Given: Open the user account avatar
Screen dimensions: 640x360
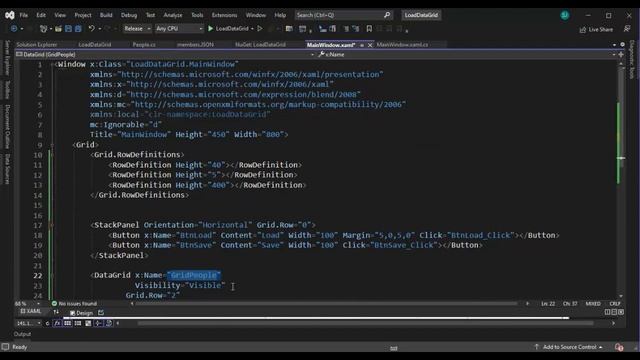Looking at the screenshot, I should pyautogui.click(x=565, y=15).
